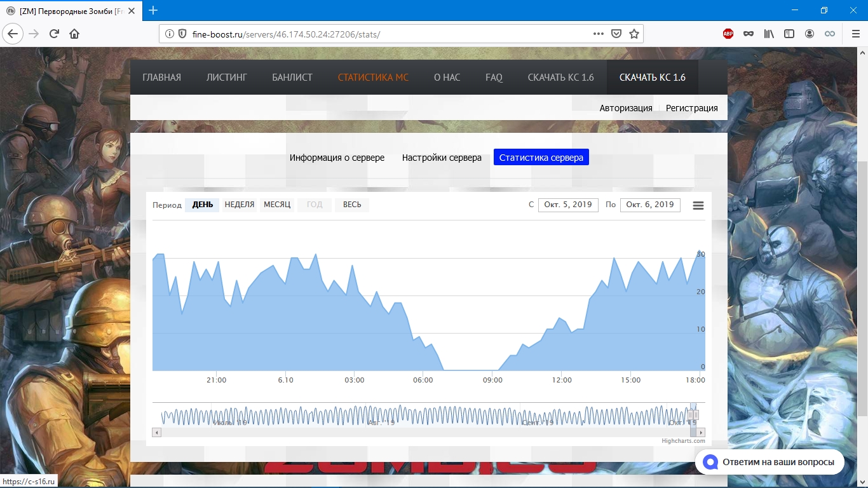868x488 pixels.
Task: Open tracking protection shield icon
Action: (182, 34)
